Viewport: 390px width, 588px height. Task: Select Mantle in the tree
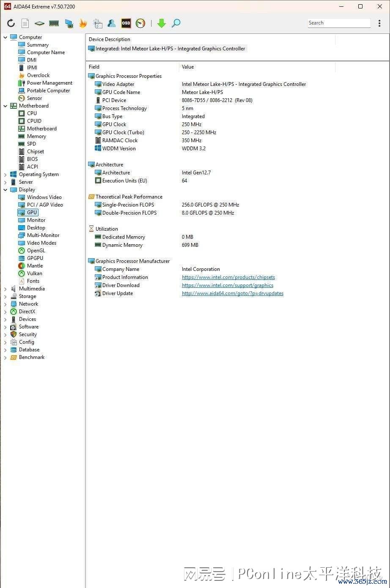tap(35, 266)
